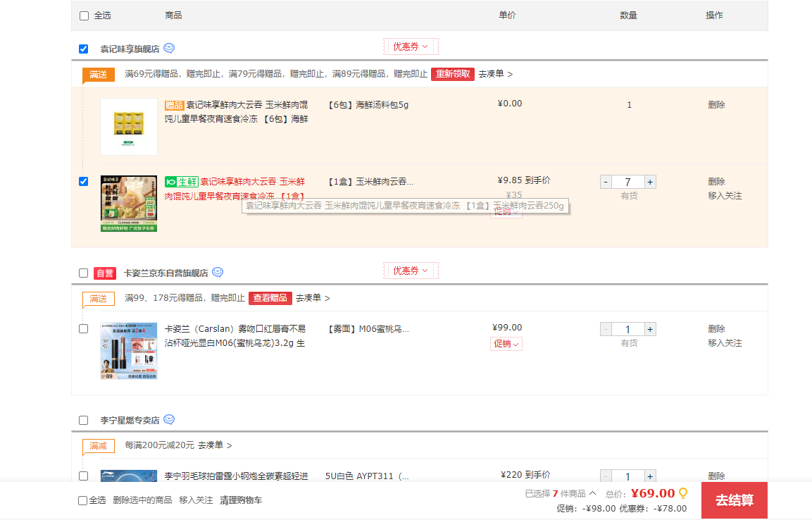812x520 pixels.
Task: Open 卡姿兰（Carslan）雾吻口红 product title
Action: (x=235, y=335)
